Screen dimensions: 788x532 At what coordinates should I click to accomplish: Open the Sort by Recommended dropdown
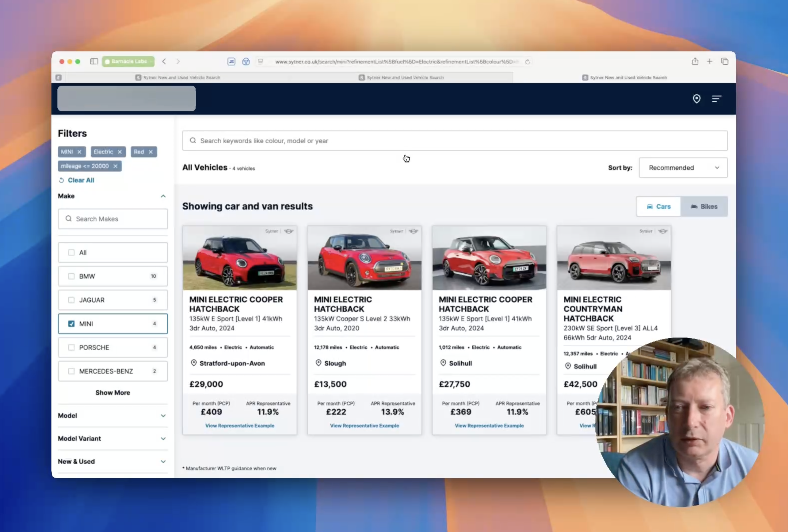click(x=683, y=167)
